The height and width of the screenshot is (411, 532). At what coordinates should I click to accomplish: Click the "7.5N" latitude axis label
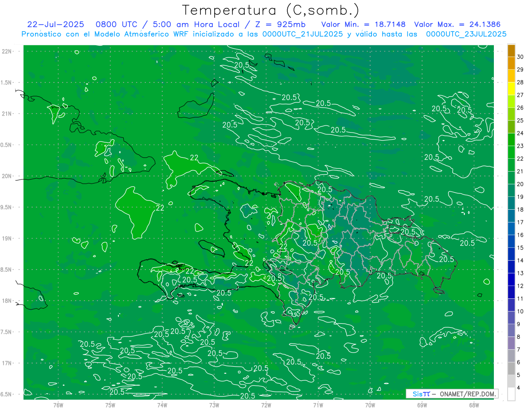click(x=6, y=332)
